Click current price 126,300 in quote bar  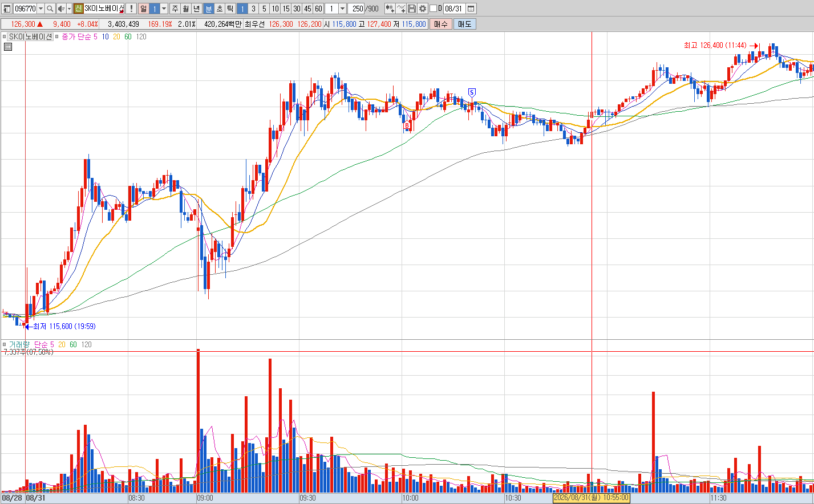click(23, 24)
